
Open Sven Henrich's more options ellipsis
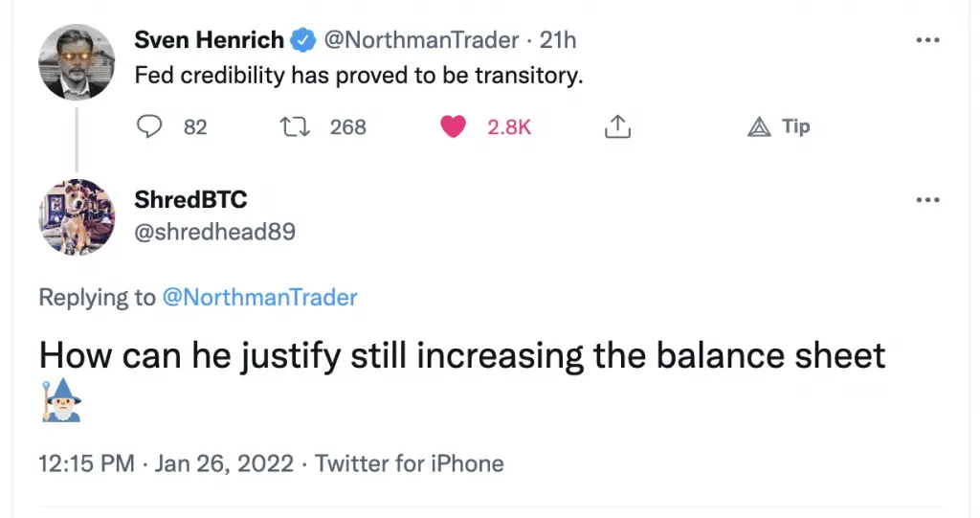coord(927,40)
